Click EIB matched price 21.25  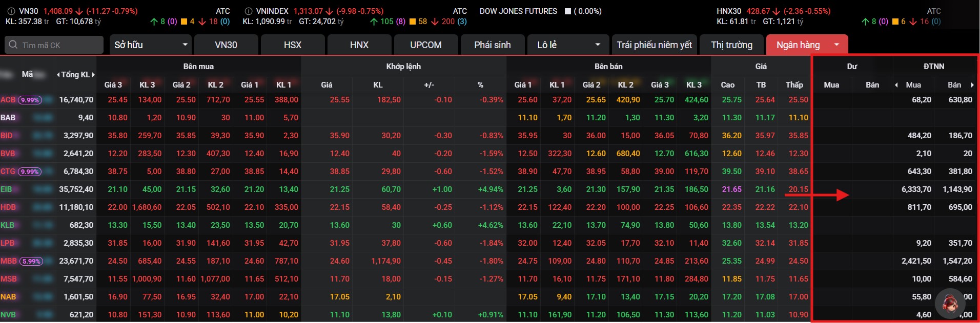[x=340, y=189]
